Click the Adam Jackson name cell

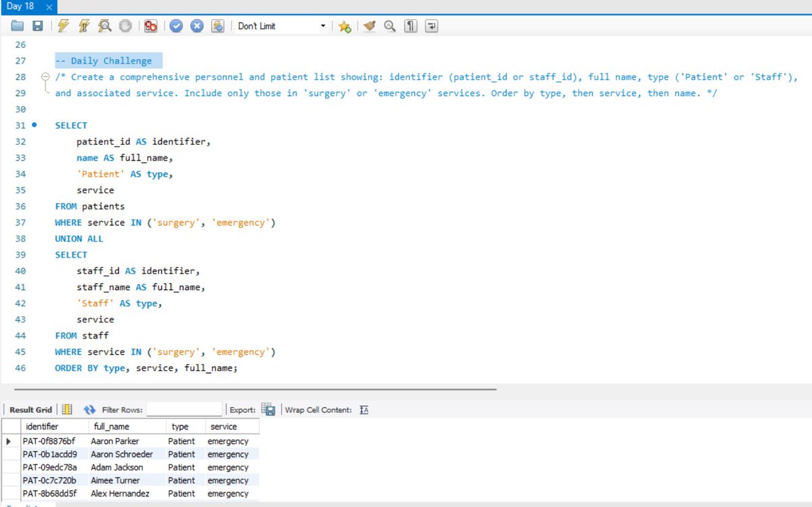127,467
